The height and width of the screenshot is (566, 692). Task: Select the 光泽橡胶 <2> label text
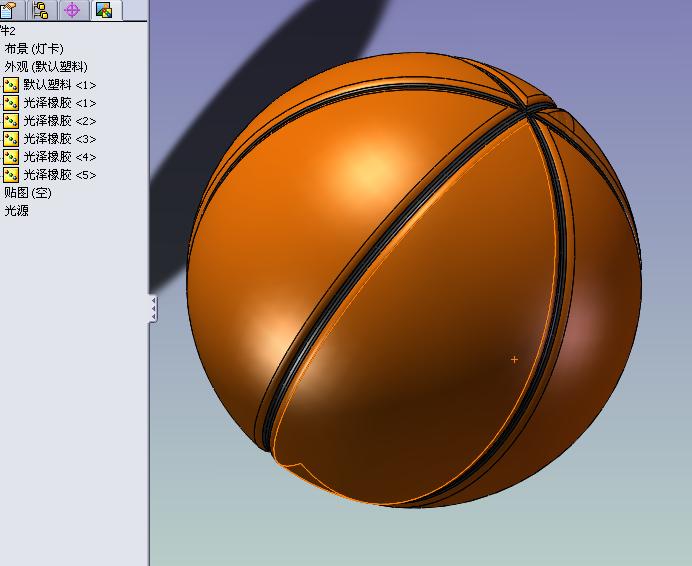point(60,121)
